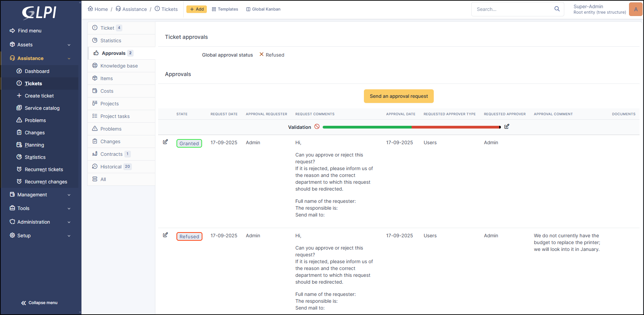Collapse the sidebar menu
This screenshot has height=315, width=644.
point(39,303)
